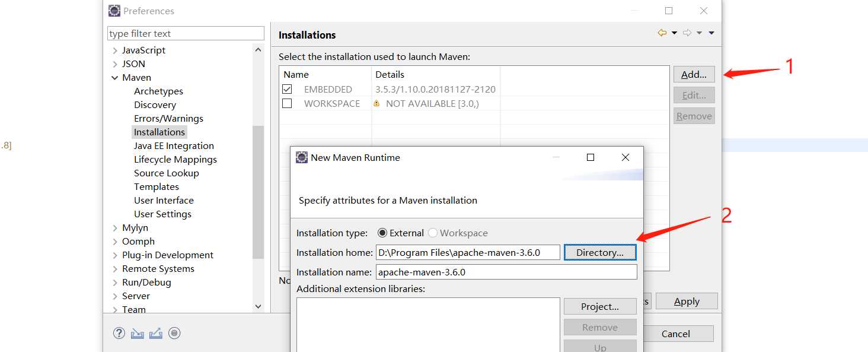This screenshot has height=352, width=868.
Task: Uncheck the EMBEDDED installation checkbox
Action: pos(287,89)
